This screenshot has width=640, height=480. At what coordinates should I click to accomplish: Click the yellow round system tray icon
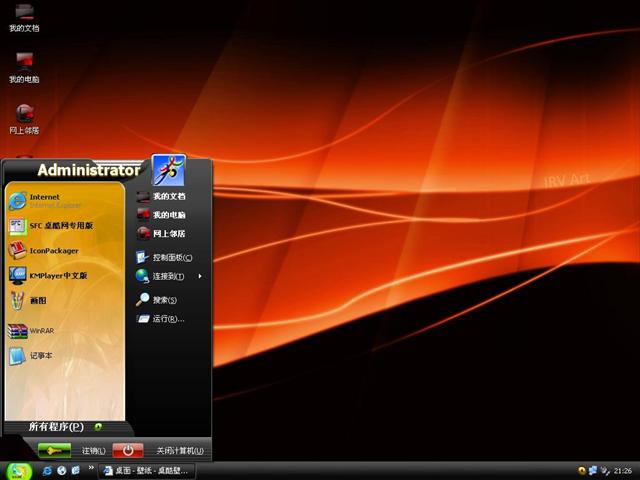point(582,471)
